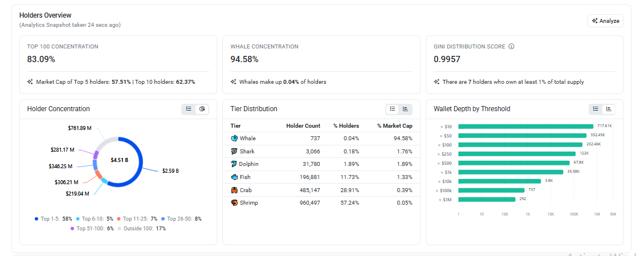Open the Gini Distribution Score info icon
This screenshot has height=256, width=644.
[511, 46]
